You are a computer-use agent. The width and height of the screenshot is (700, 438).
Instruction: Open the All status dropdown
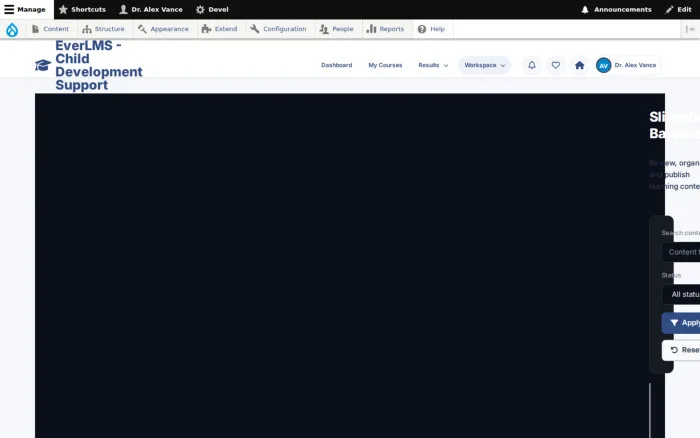(681, 294)
